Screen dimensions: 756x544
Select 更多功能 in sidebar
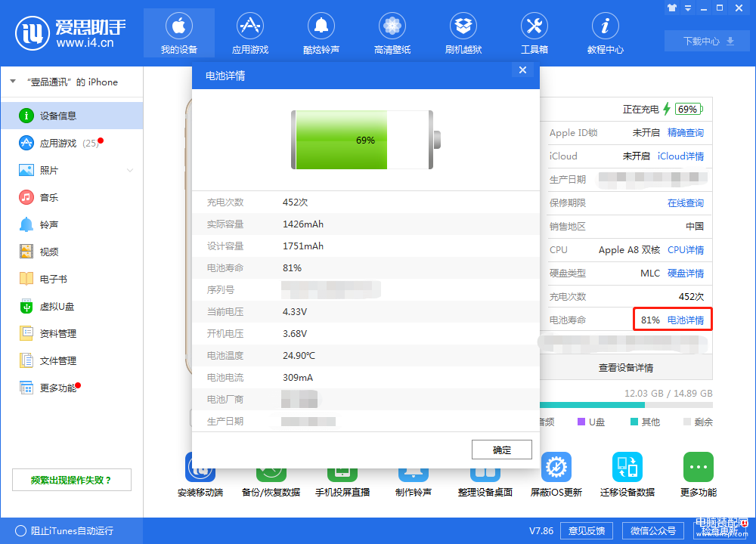point(72,388)
